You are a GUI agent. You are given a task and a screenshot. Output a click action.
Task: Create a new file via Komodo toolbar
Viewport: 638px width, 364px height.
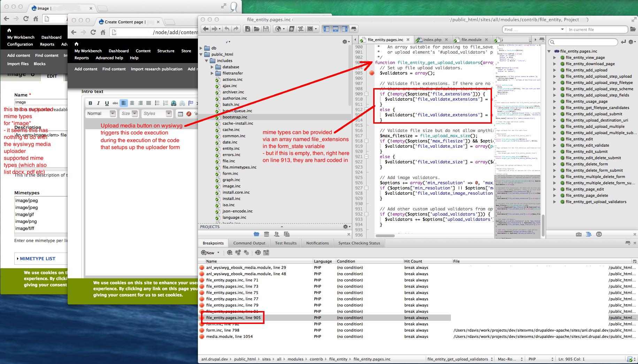click(x=247, y=29)
